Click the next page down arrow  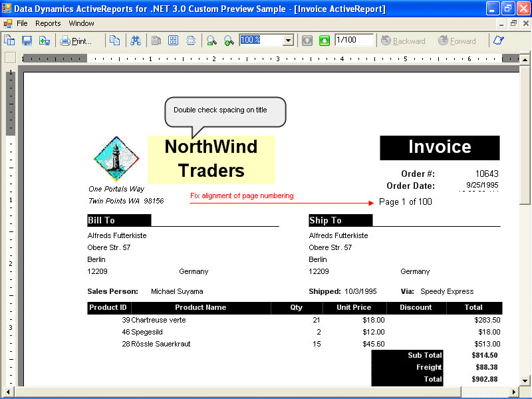pos(325,41)
